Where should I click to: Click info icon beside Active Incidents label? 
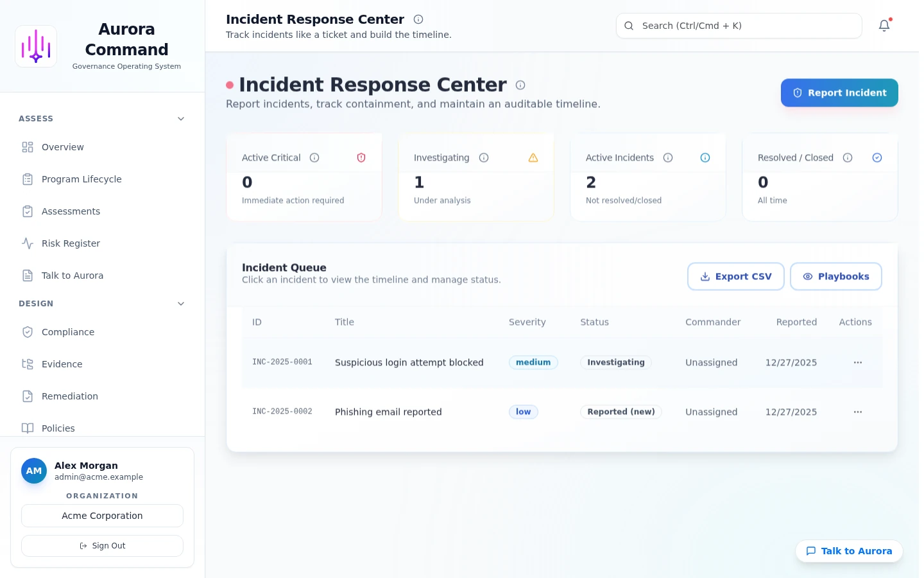[668, 158]
